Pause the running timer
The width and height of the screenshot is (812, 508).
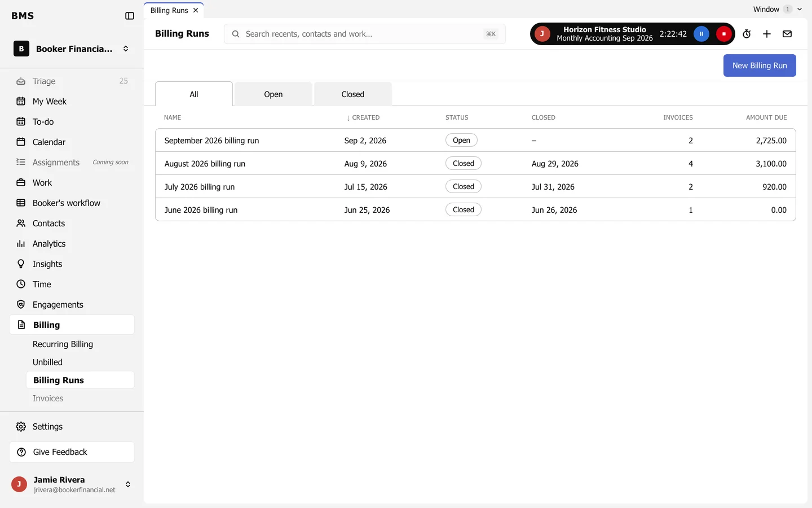[701, 34]
